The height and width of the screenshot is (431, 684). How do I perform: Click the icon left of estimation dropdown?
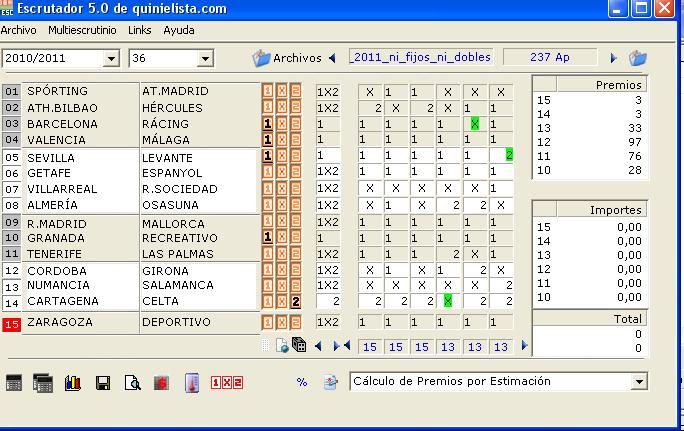point(331,382)
